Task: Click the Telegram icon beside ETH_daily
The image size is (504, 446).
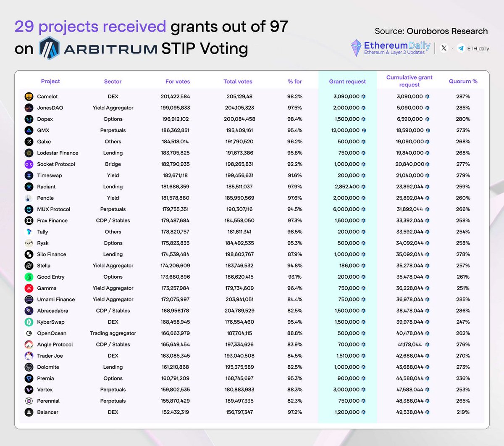Action: coord(461,48)
